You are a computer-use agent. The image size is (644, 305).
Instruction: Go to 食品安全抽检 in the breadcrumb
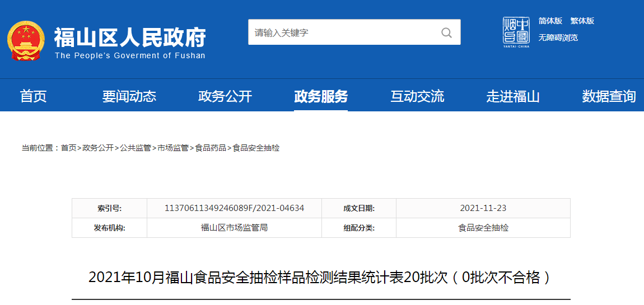pos(256,148)
